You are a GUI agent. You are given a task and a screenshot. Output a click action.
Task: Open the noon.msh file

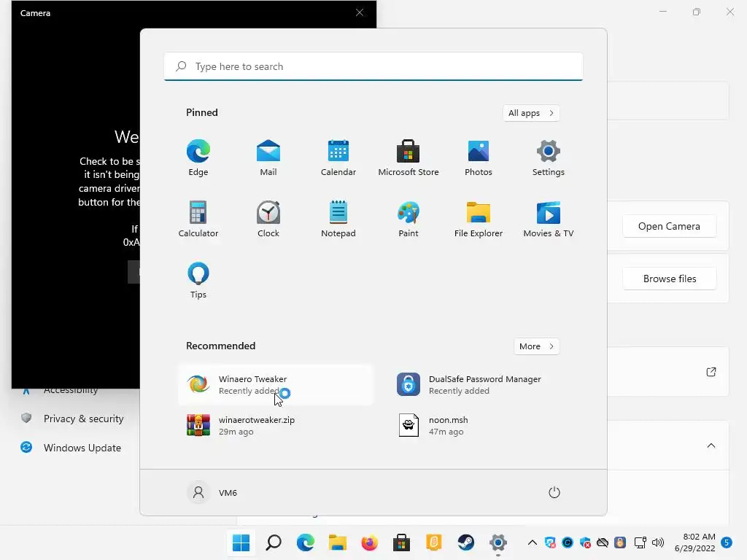(485, 425)
